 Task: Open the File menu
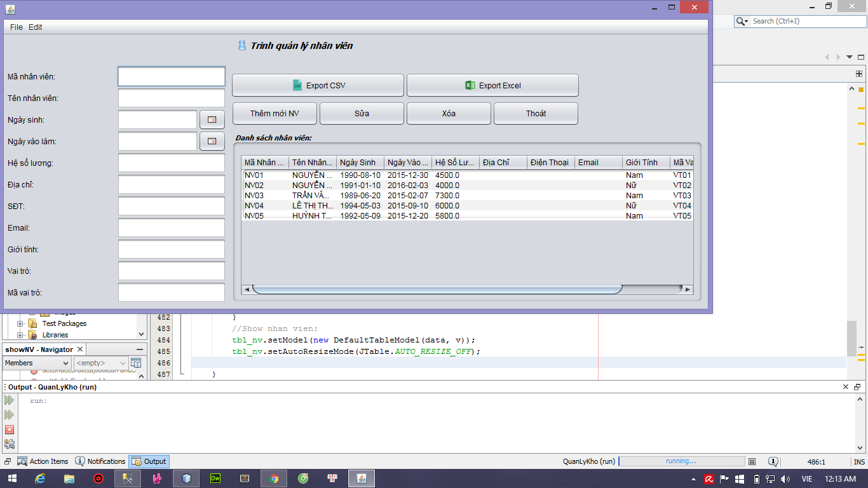point(17,27)
